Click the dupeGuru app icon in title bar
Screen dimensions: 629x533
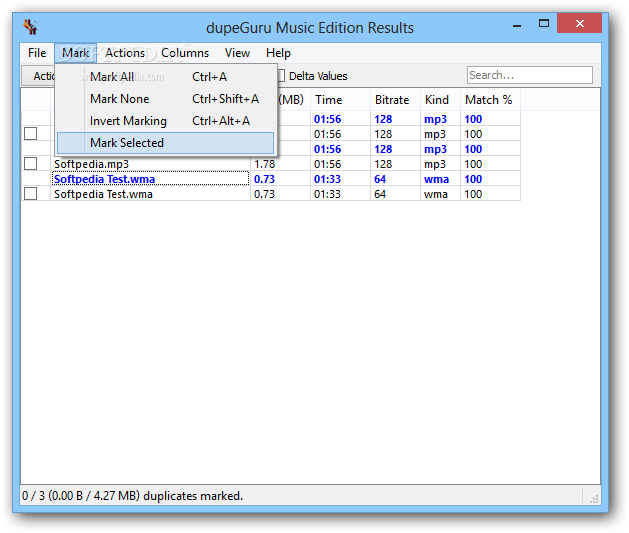[x=30, y=27]
